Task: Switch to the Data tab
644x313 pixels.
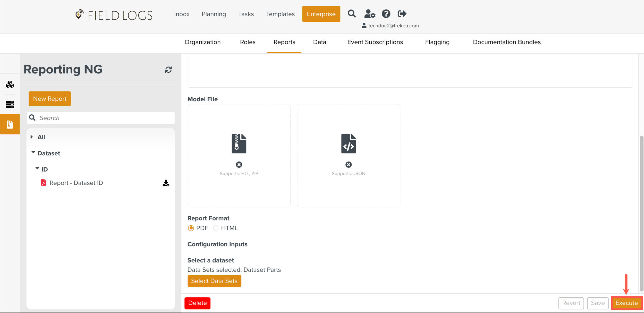Action: point(319,42)
